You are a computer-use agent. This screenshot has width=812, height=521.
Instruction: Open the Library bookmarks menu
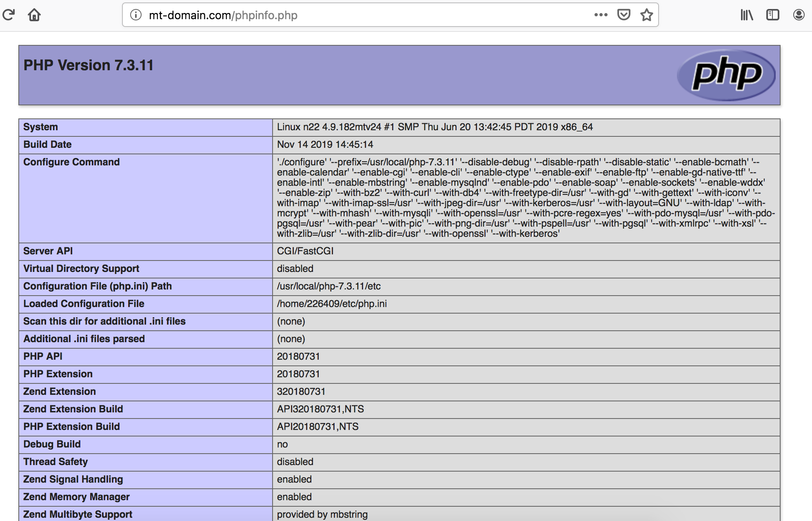pyautogui.click(x=747, y=15)
